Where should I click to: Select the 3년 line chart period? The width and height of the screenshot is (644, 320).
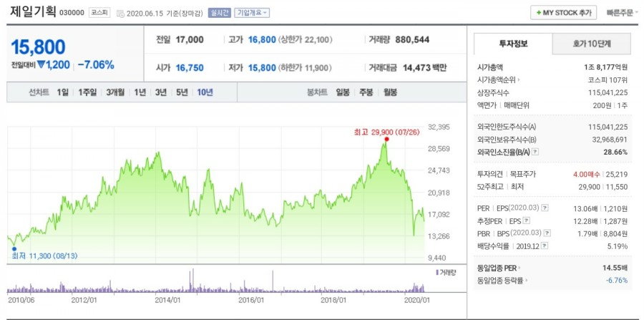click(160, 92)
